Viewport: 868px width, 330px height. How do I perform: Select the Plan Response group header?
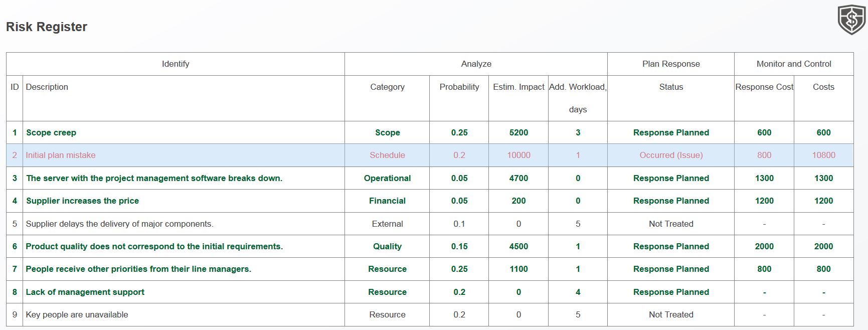click(671, 64)
